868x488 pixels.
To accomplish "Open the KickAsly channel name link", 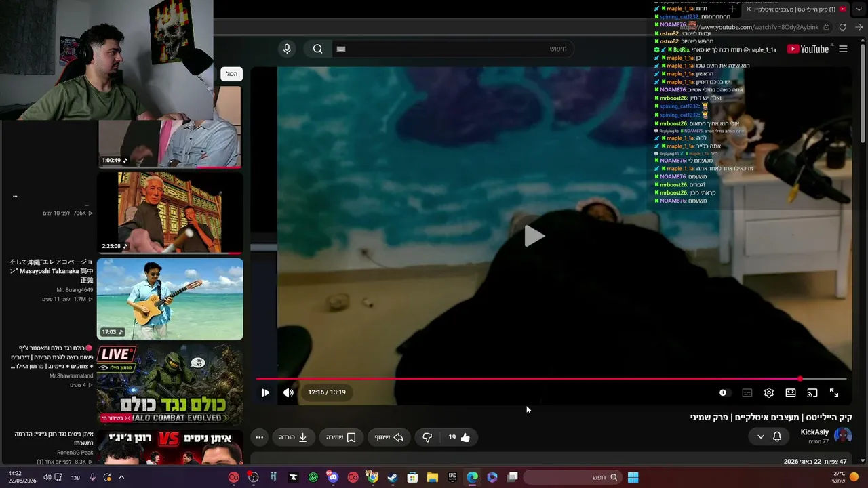I will click(x=814, y=432).
